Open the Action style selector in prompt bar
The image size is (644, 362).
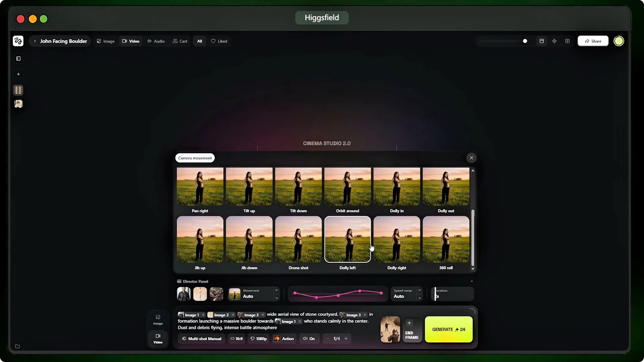click(284, 339)
